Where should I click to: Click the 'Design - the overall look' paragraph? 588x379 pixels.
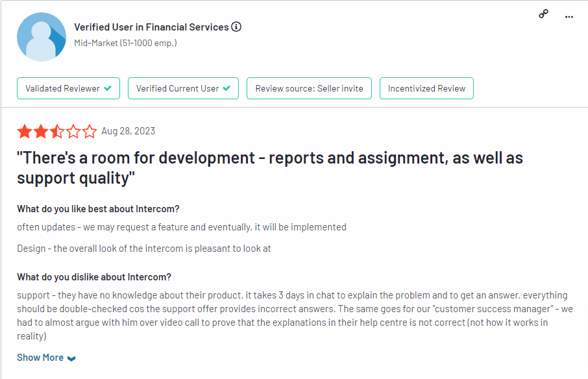point(144,249)
